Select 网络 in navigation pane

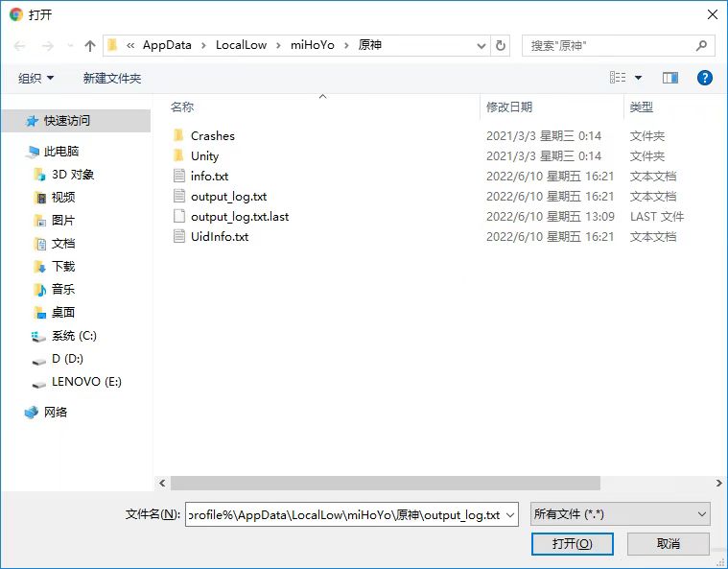(56, 412)
